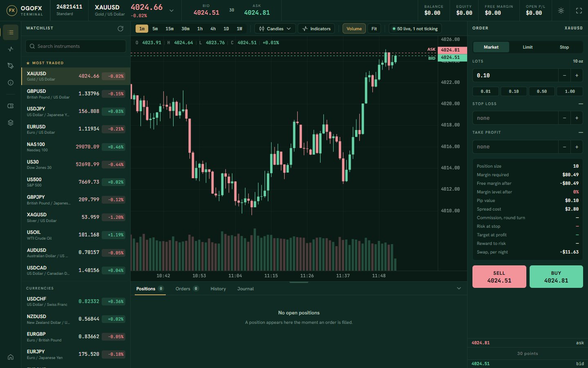Collapse the Take Profit section
The width and height of the screenshot is (588, 368).
[x=581, y=132]
